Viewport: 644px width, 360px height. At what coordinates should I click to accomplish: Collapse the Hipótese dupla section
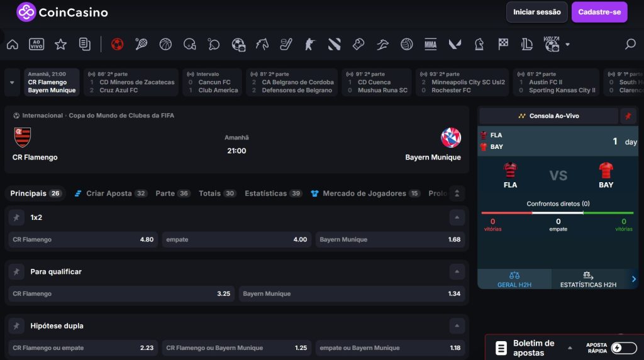tap(457, 326)
